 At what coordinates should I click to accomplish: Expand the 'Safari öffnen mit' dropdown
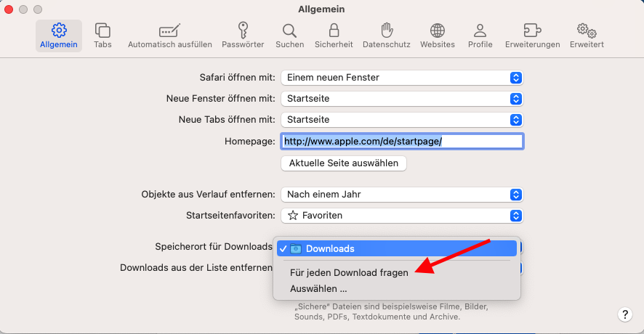click(402, 78)
